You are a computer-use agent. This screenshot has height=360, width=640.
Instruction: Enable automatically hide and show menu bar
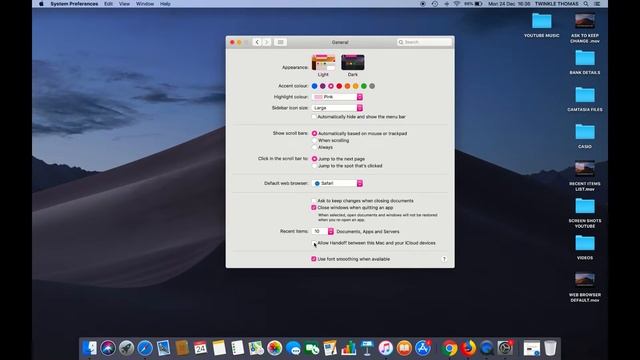click(x=314, y=117)
